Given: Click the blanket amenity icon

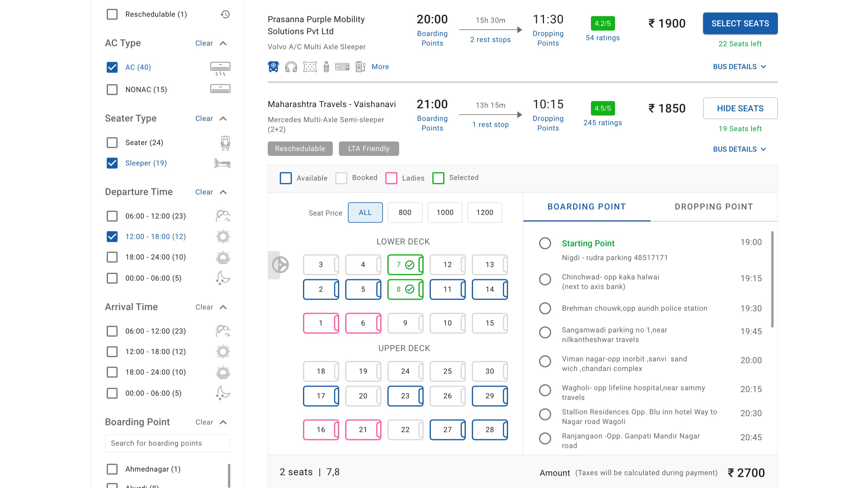Looking at the screenshot, I should [x=342, y=67].
